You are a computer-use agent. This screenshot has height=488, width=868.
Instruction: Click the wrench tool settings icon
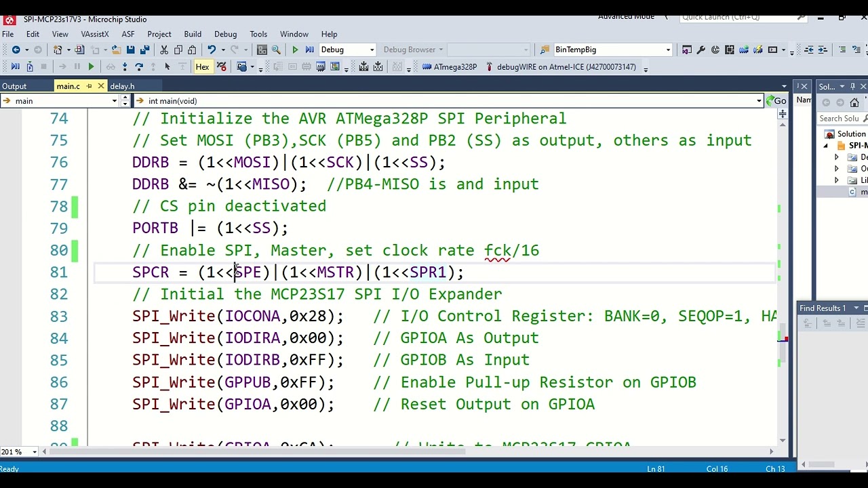pyautogui.click(x=701, y=49)
